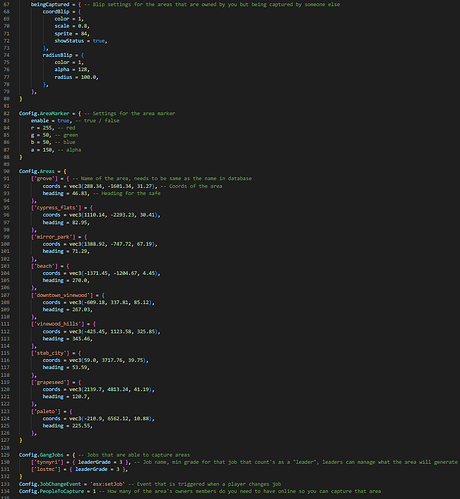Click the 'lostmc' leaderGrade value
Viewport: 460px width, 499px height.
click(x=118, y=469)
